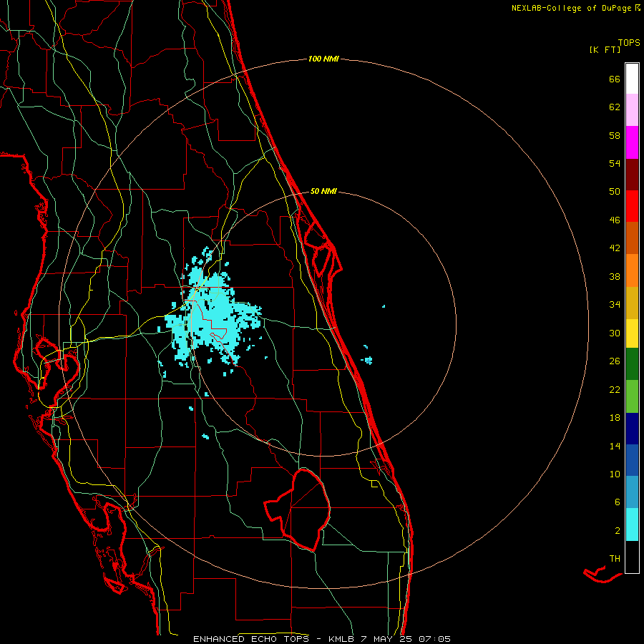Click the dark green legend swatch near 26
The image size is (644, 644).
point(632,364)
